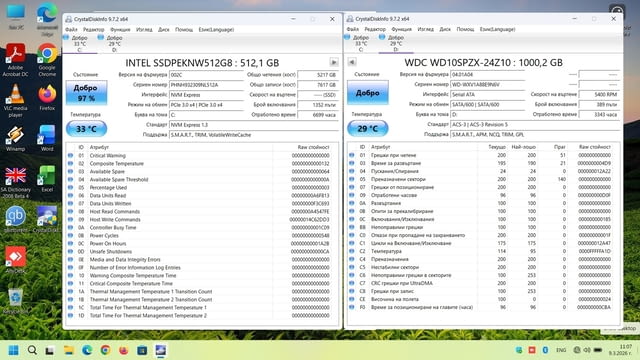Select disk C: tab in left window

click(x=80, y=43)
